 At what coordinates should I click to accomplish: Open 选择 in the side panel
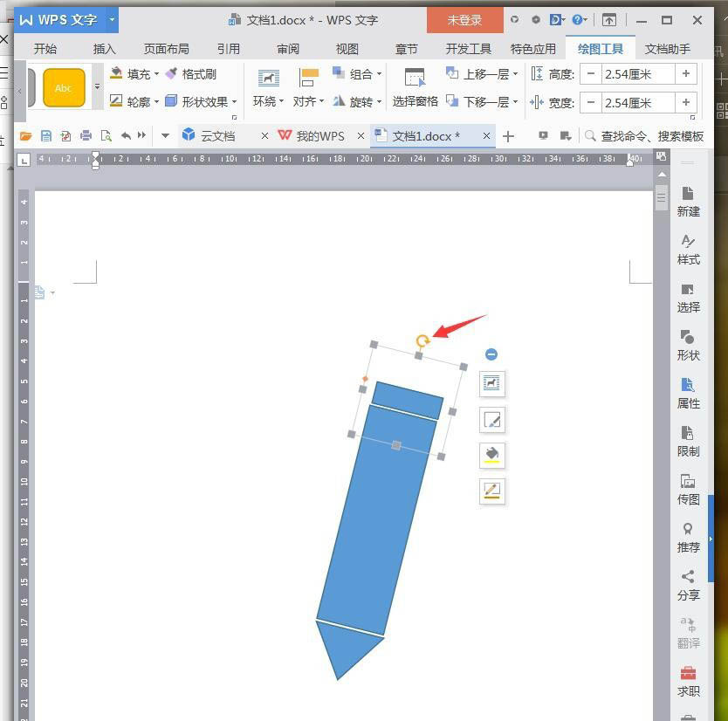click(x=688, y=298)
